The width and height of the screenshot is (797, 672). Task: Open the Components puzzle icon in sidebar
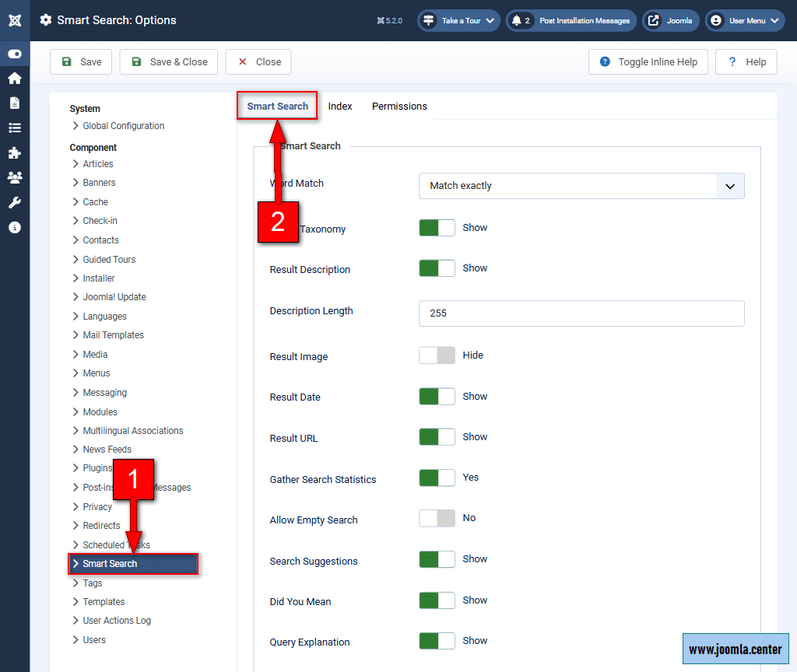click(x=15, y=153)
